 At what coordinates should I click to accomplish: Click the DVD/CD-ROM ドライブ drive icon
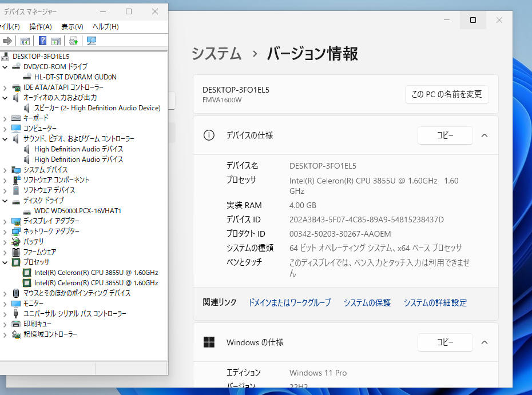(16, 66)
